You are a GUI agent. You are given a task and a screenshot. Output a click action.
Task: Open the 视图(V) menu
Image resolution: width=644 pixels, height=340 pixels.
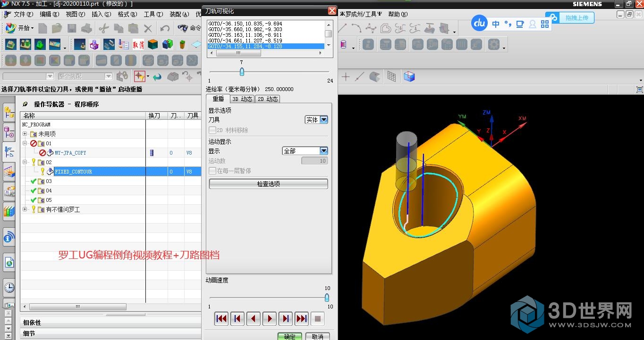click(75, 14)
